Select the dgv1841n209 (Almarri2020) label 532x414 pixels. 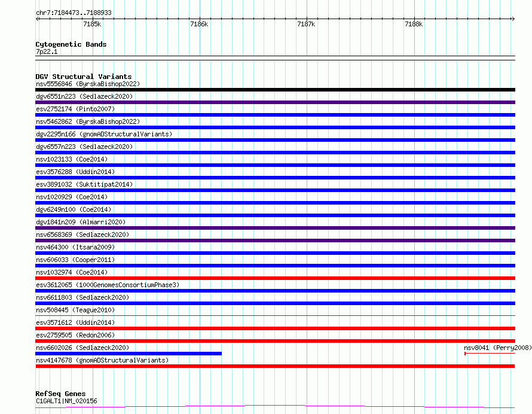[x=81, y=222]
